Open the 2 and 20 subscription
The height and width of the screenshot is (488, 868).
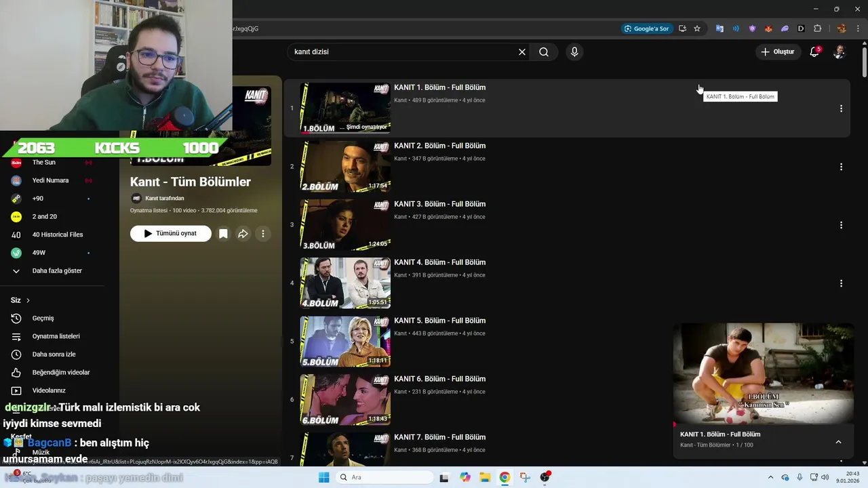point(52,217)
